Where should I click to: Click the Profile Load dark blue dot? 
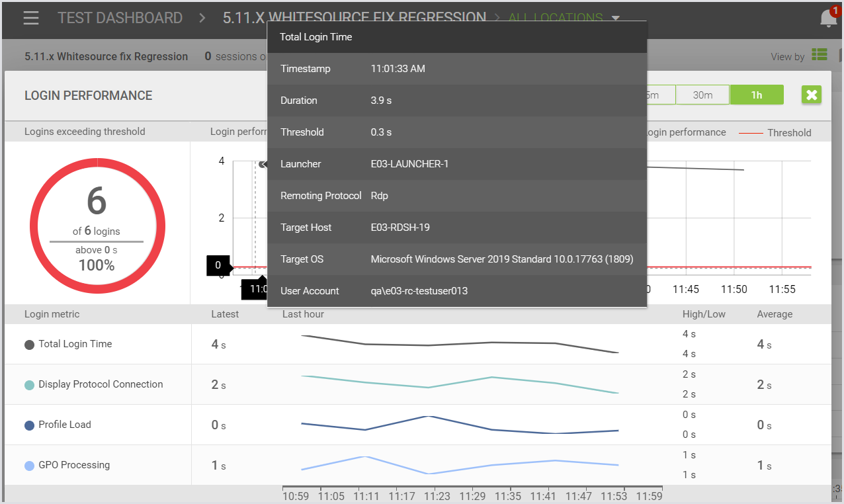tap(29, 425)
